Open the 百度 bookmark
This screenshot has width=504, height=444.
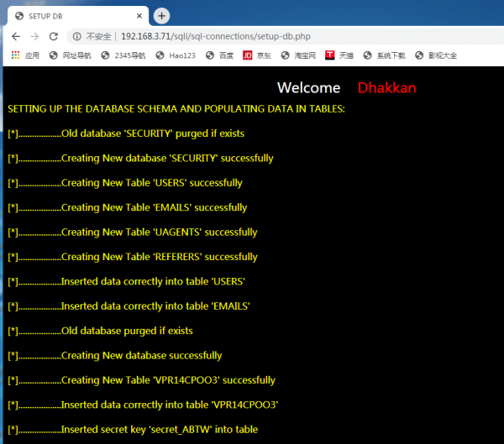coord(219,55)
